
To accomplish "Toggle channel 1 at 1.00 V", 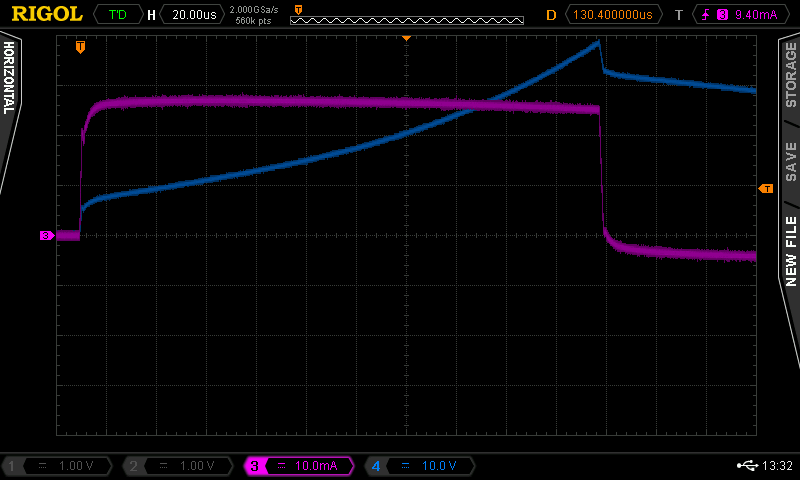I will 58,466.
